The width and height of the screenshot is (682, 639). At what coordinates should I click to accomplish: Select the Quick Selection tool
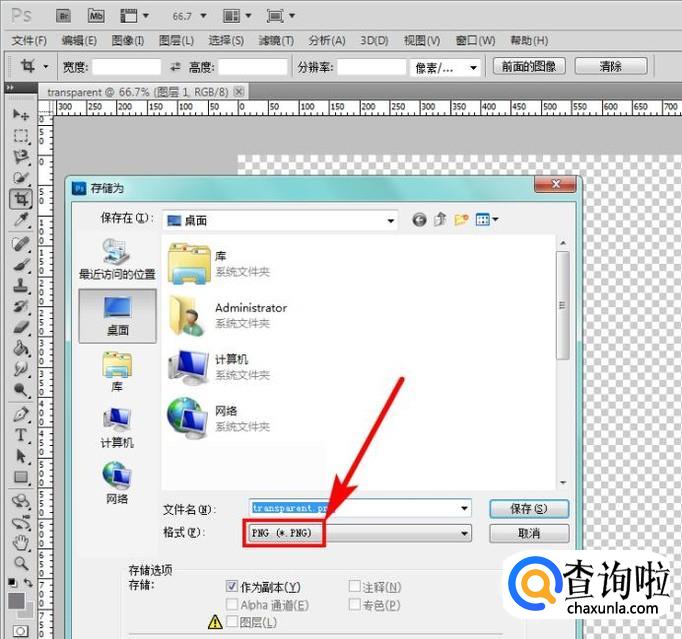[20, 177]
